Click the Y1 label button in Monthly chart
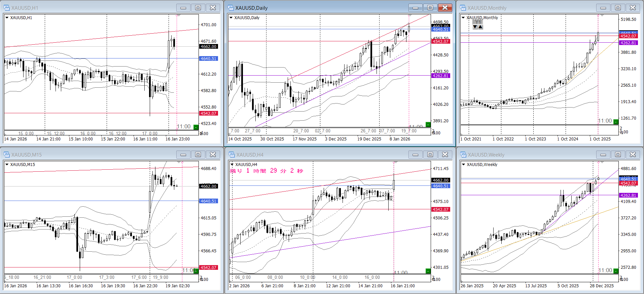Image resolution: width=644 pixels, height=294 pixels. coord(478,22)
